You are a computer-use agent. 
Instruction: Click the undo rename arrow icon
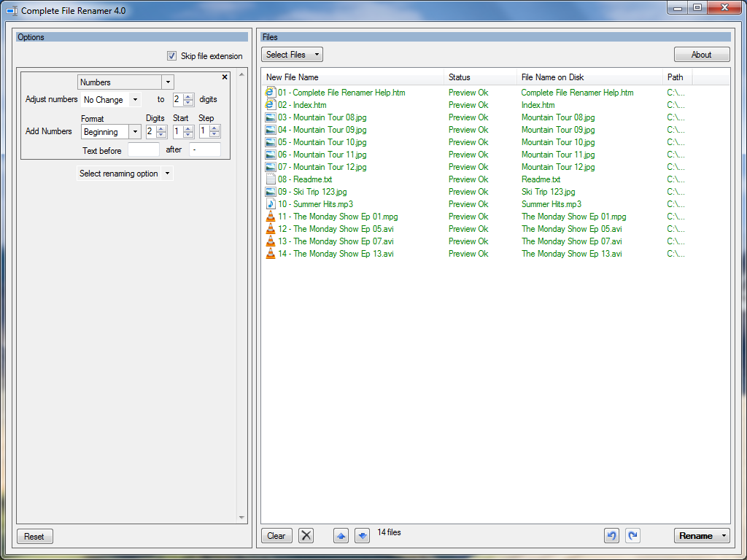[x=612, y=536]
